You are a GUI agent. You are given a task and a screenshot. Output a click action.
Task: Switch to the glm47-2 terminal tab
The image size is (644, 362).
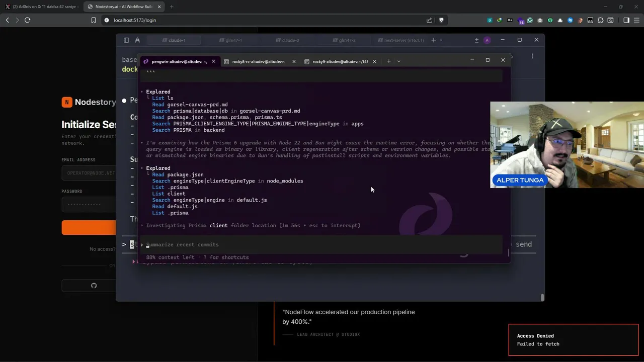tap(344, 40)
